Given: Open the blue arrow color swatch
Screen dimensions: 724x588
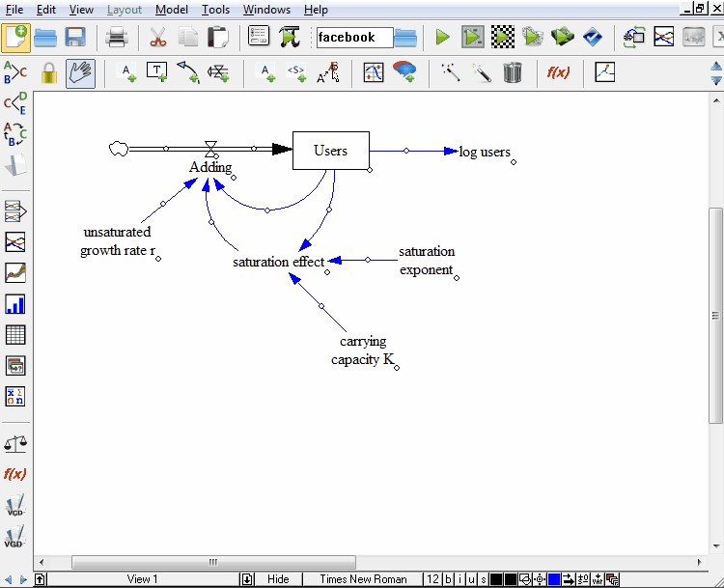Looking at the screenshot, I should coord(554,579).
